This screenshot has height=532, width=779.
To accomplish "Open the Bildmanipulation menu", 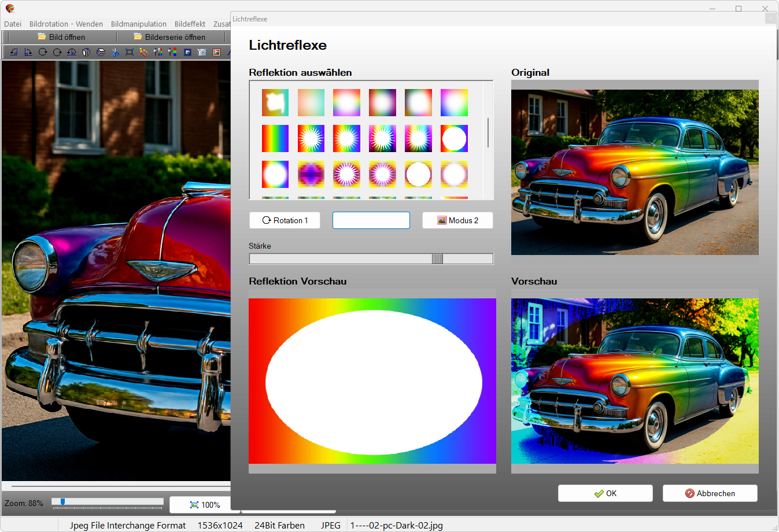I will pyautogui.click(x=138, y=24).
